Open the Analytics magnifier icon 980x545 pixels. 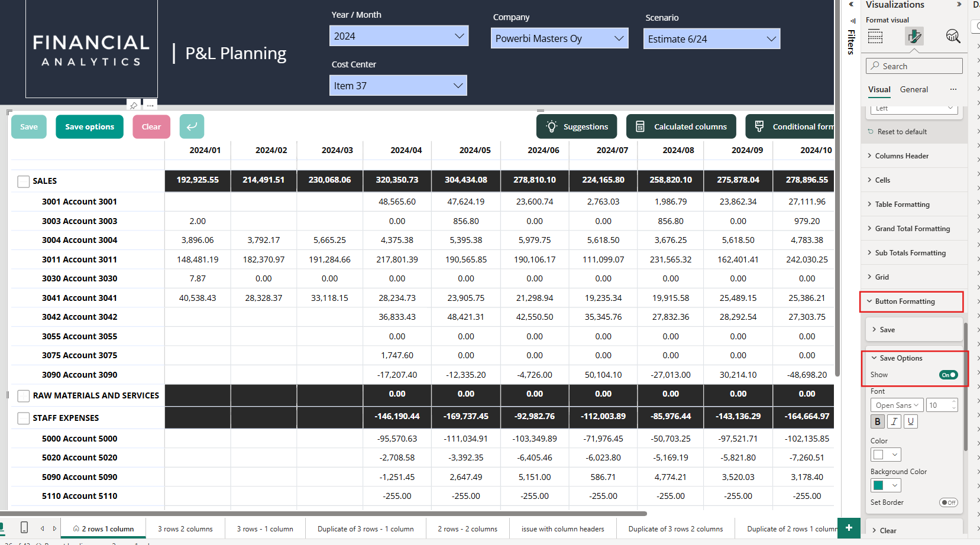click(x=953, y=37)
